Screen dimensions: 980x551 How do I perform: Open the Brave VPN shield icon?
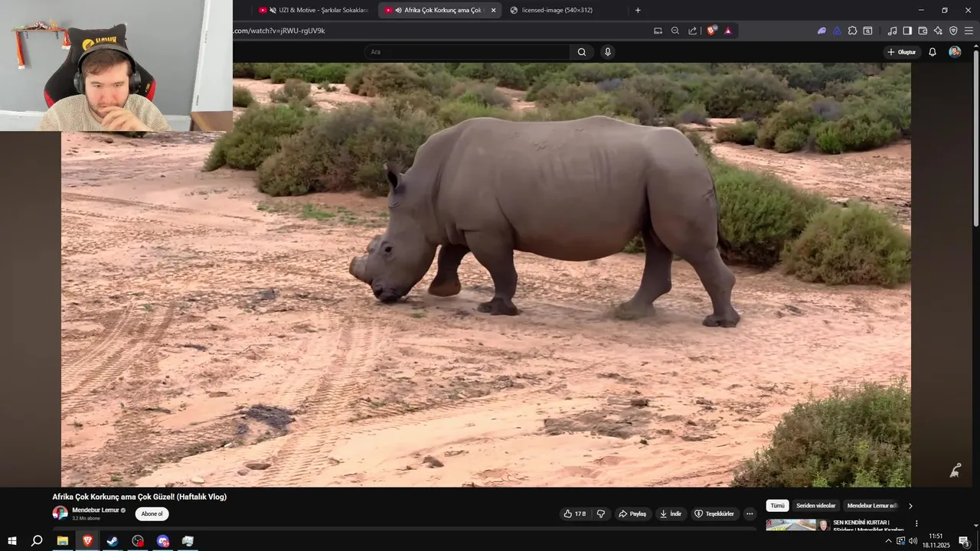[x=953, y=31]
